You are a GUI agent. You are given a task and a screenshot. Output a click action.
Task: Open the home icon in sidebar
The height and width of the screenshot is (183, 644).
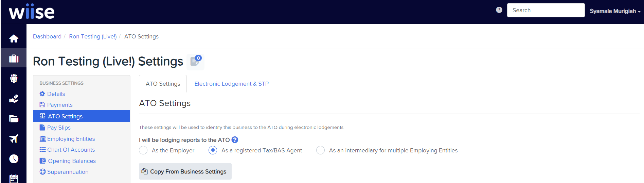coord(14,38)
